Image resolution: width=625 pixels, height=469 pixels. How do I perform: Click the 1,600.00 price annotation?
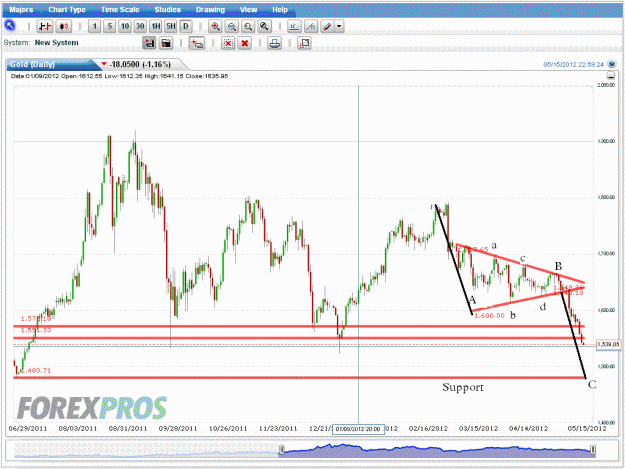tap(489, 316)
